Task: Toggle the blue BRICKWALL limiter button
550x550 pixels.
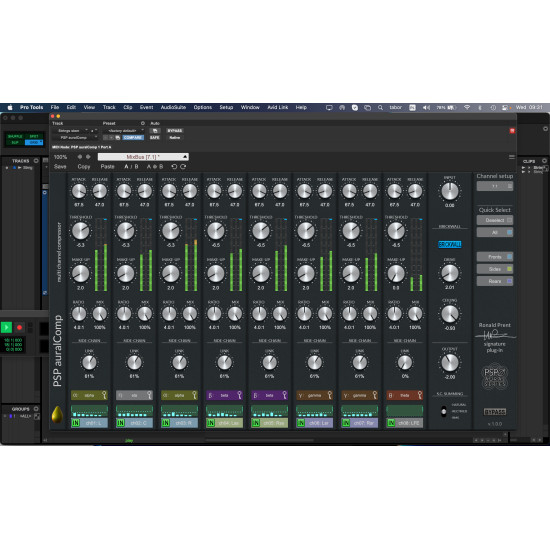Action: point(450,244)
